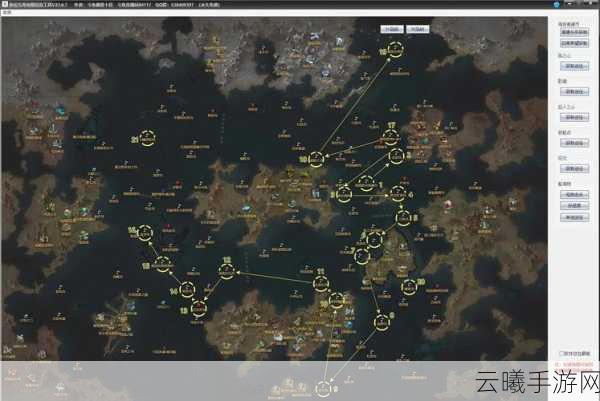This screenshot has width=600, height=401.
Task: Click the topmost button in the side panel
Action: pyautogui.click(x=574, y=33)
